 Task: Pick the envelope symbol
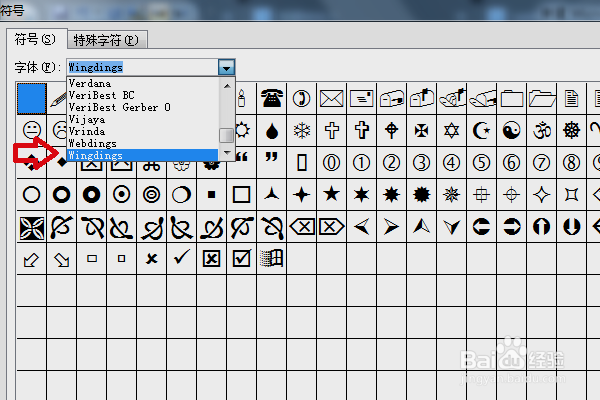(331, 99)
